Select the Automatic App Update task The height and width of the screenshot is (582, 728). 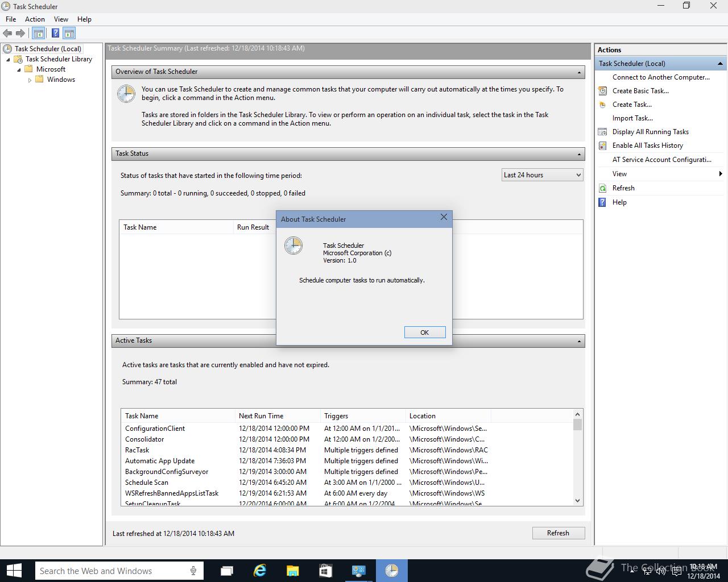click(347, 461)
